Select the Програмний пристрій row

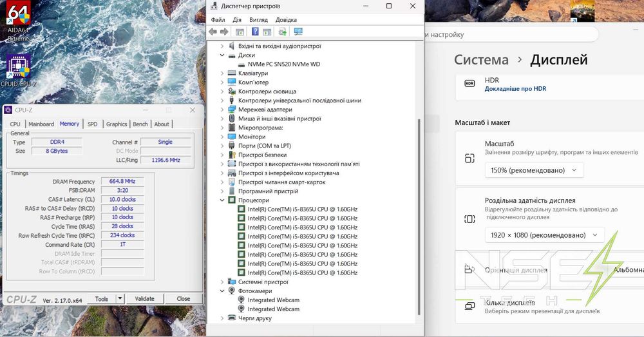[x=268, y=191]
